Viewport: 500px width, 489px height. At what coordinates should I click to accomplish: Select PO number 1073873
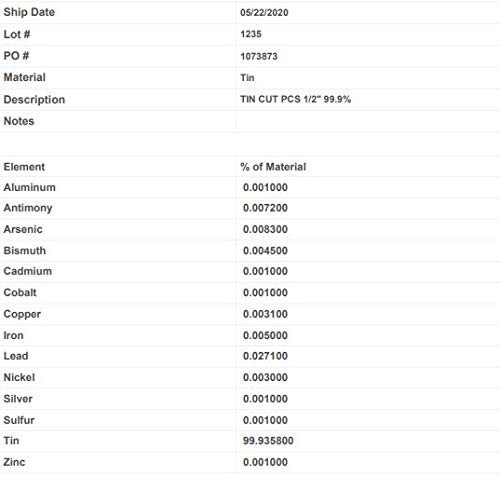pos(259,56)
